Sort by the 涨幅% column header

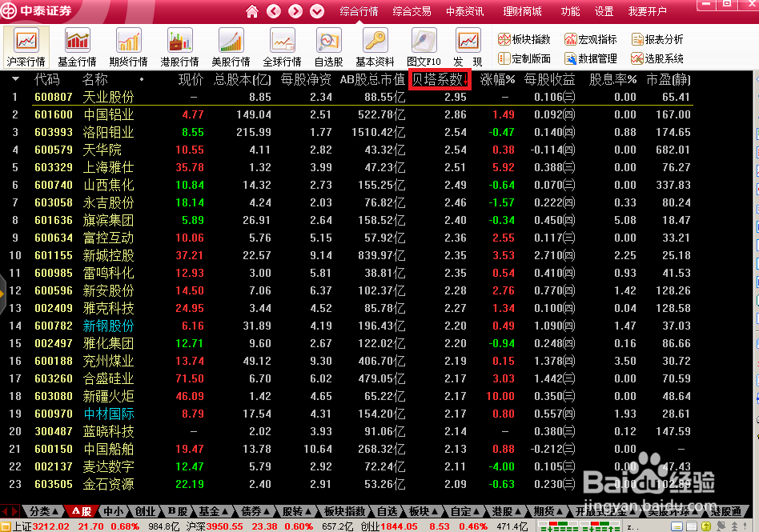click(x=497, y=79)
